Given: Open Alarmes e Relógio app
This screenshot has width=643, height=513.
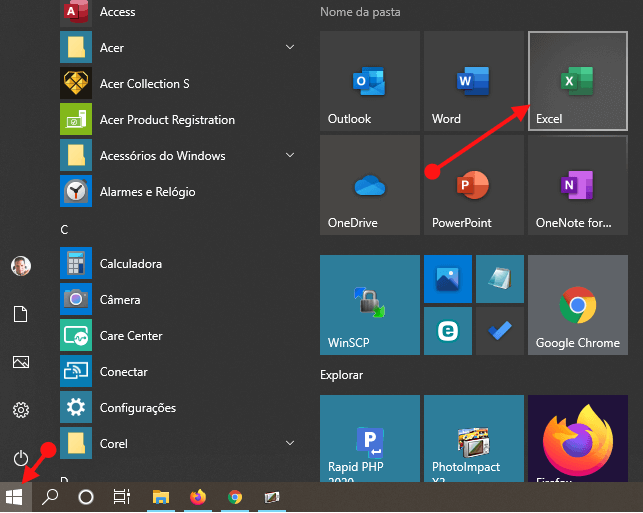Looking at the screenshot, I should tap(179, 192).
